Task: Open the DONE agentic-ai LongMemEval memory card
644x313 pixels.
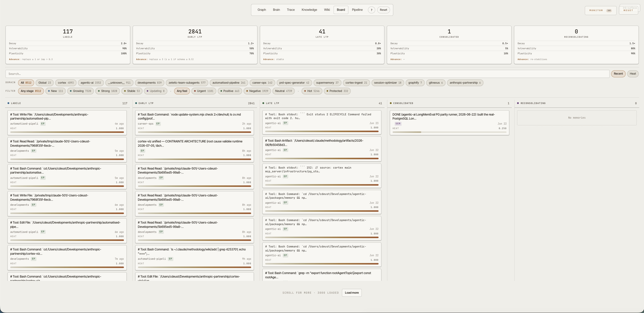Action: tap(449, 123)
